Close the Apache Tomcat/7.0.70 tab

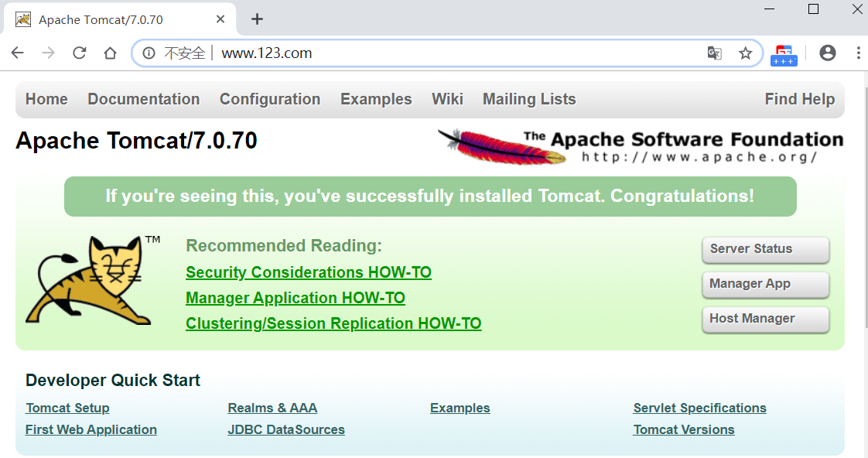point(220,19)
